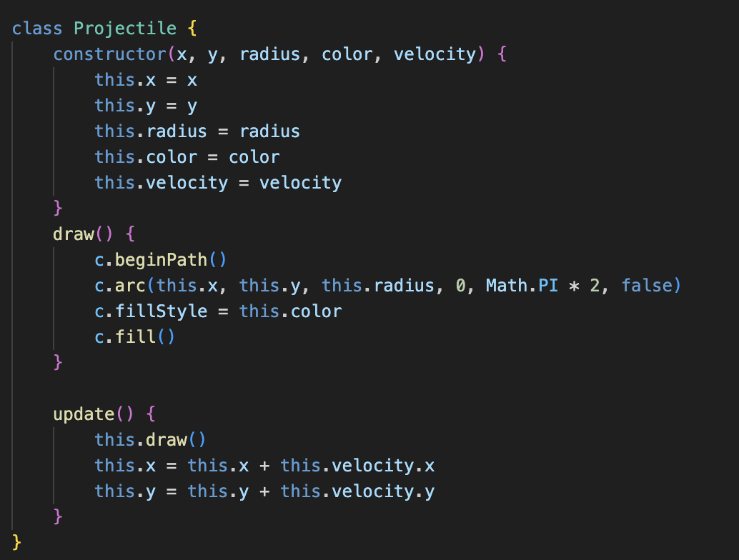Viewport: 739px width, 560px height.
Task: Click the x in this.velocity.x
Action: click(430, 466)
